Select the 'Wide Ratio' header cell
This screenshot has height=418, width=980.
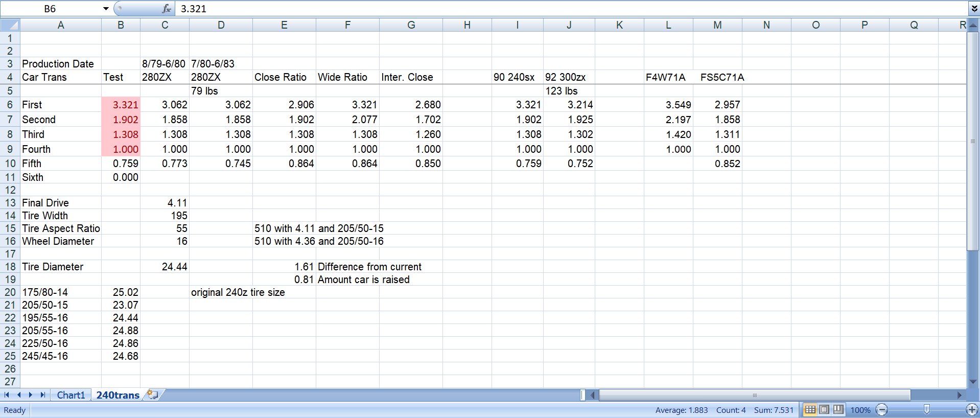pos(347,77)
